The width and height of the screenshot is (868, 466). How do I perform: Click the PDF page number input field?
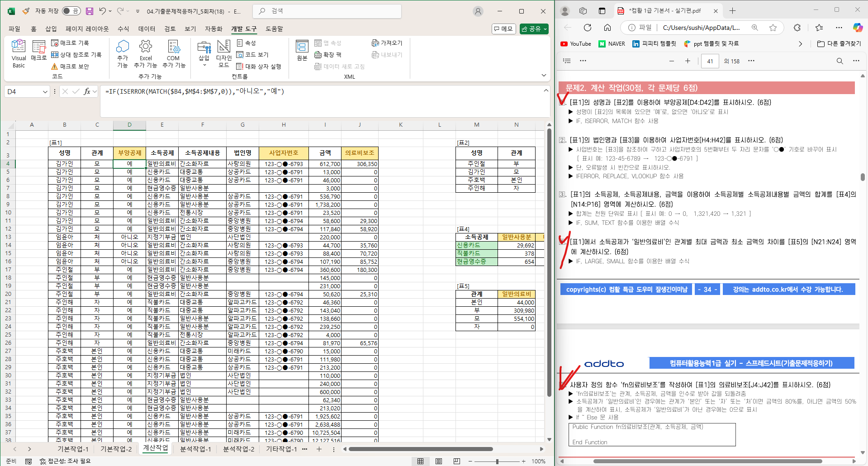click(x=710, y=61)
